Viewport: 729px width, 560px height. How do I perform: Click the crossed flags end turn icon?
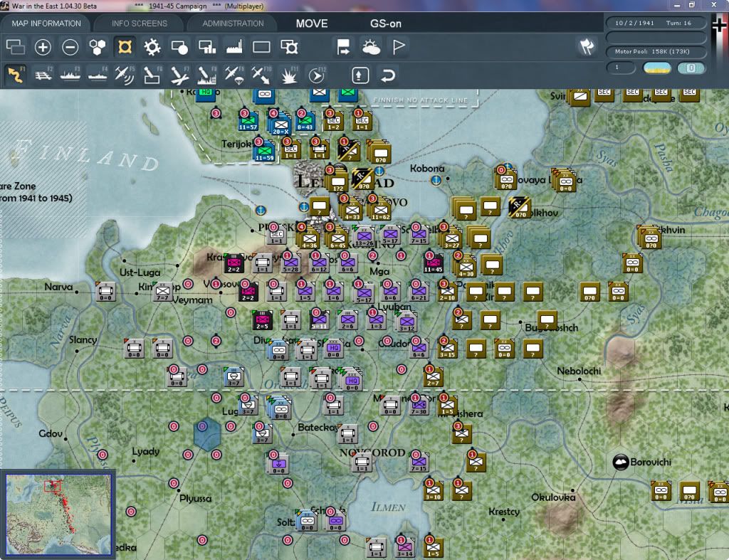(x=587, y=46)
